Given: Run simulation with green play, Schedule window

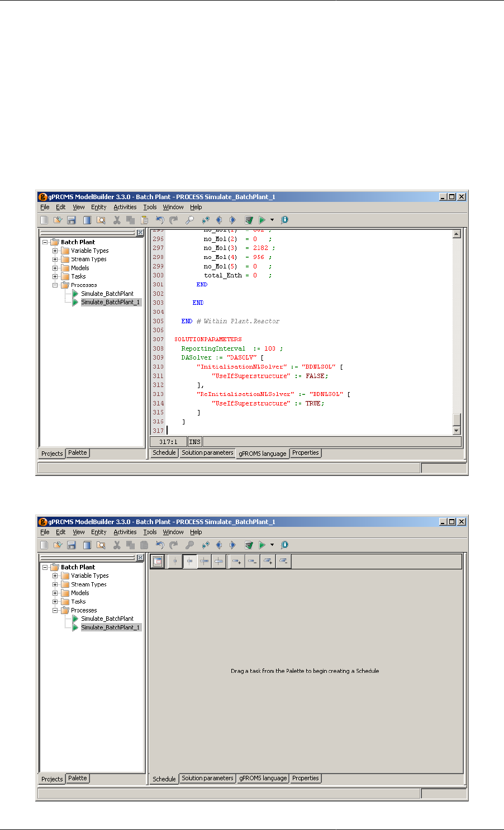Looking at the screenshot, I should tap(262, 545).
